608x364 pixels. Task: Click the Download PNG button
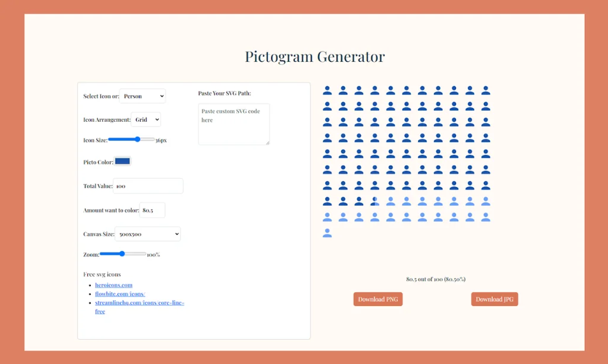(378, 299)
